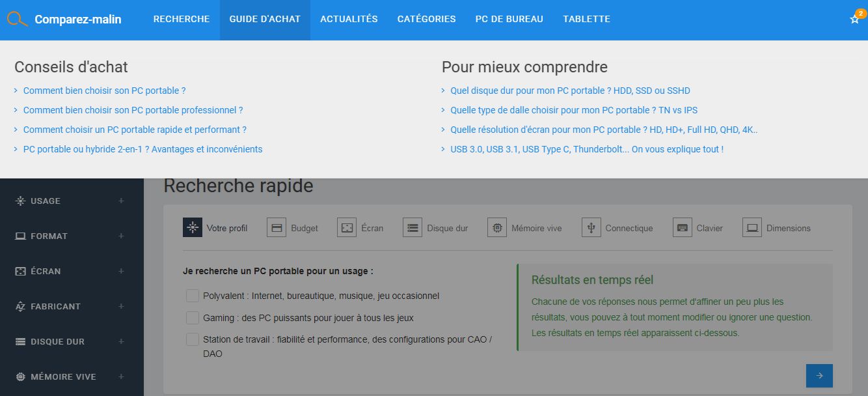Open the Budget step icon
Viewport: 868px width, 396px height.
click(x=277, y=227)
